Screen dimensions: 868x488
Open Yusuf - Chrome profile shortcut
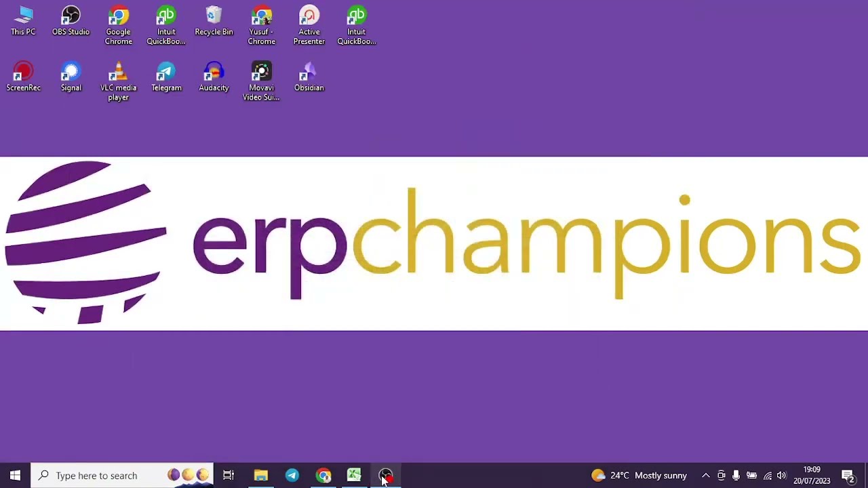(x=261, y=26)
